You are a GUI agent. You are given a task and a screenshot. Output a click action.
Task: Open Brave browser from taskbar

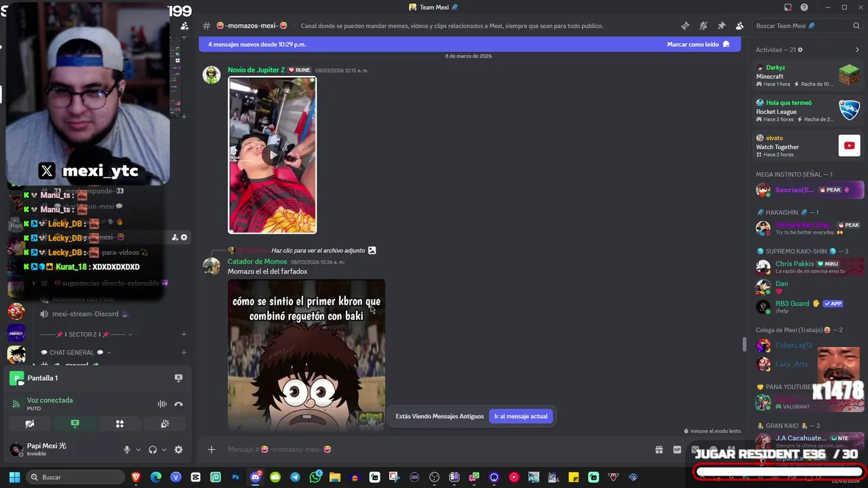pos(136,477)
